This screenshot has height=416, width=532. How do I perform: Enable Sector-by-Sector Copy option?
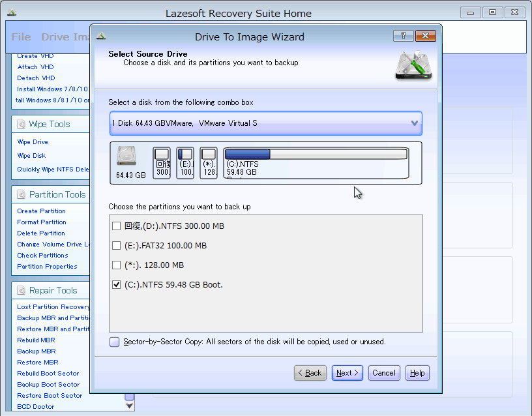[x=114, y=342]
